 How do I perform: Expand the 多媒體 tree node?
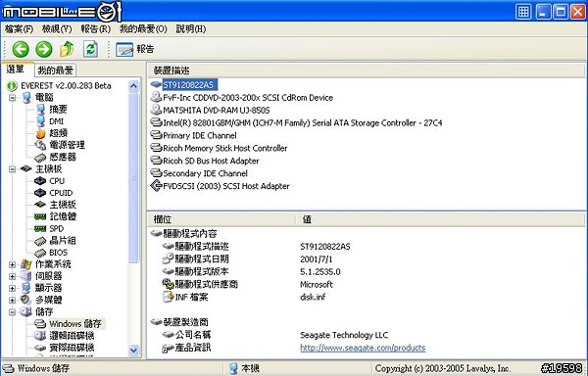13,300
